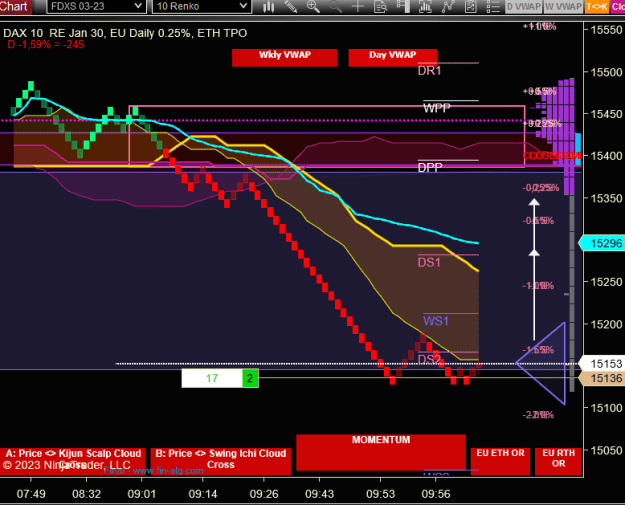
Task: Toggle the Wkly VWAP chart button
Action: click(285, 57)
